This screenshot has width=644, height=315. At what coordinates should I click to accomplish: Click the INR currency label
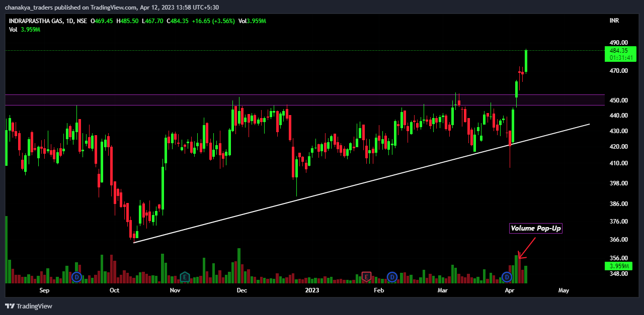click(x=614, y=21)
